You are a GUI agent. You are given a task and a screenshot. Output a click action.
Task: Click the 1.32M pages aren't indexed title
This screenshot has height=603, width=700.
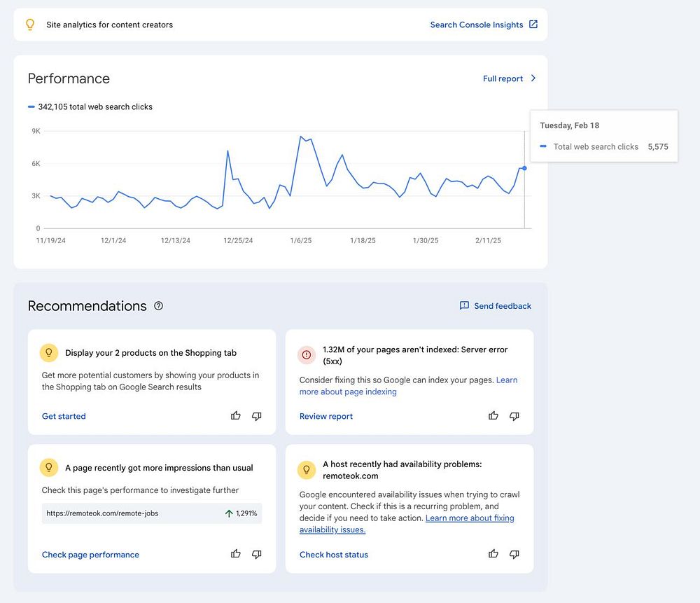pyautogui.click(x=415, y=355)
